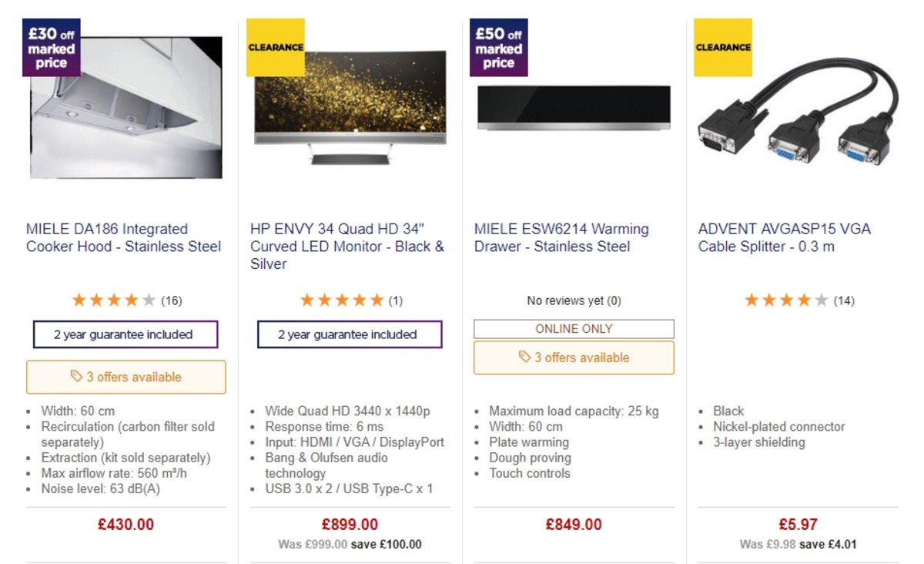Click the ONLINE ONLY label on warming drawer
Screen dimensions: 924x564
[573, 328]
